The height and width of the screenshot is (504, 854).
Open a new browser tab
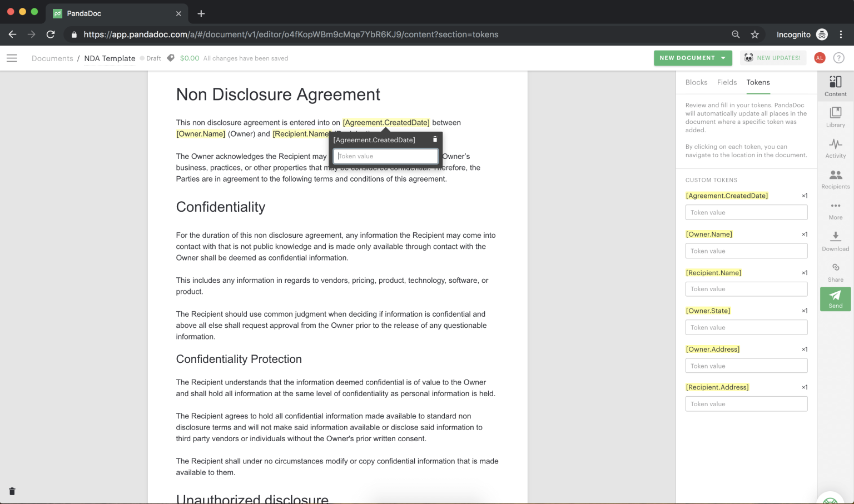click(x=201, y=13)
